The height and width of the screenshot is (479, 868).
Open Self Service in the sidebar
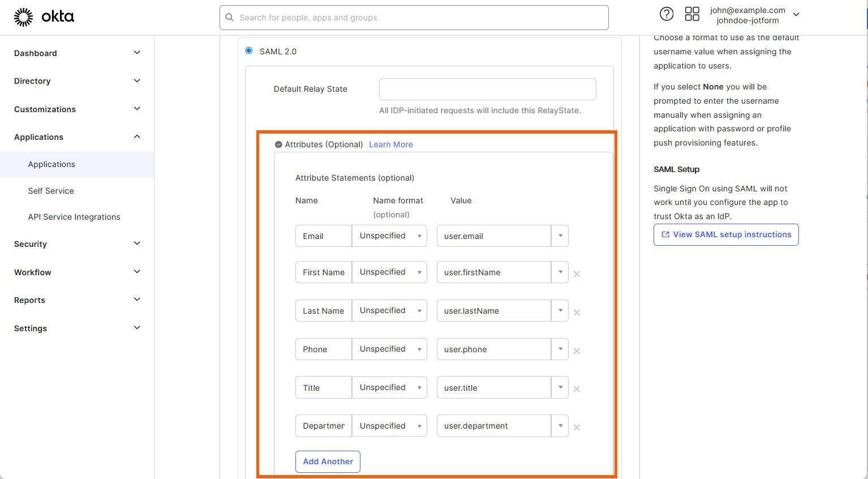[51, 191]
